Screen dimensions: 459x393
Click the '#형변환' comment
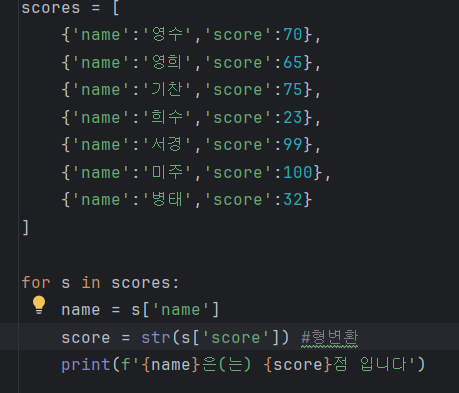329,337
